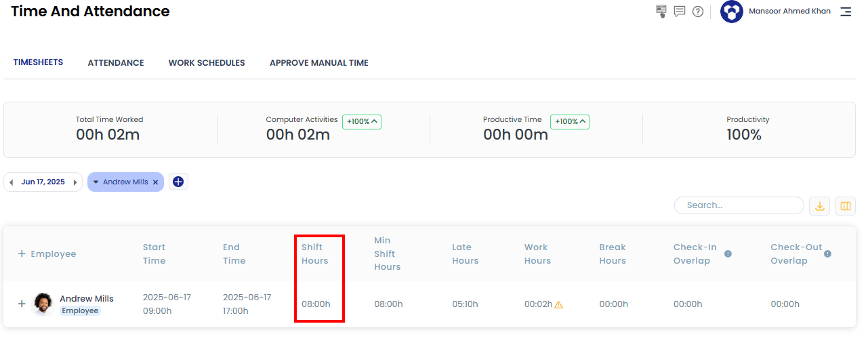
Task: Switch to the Attendance tab
Action: click(x=116, y=63)
